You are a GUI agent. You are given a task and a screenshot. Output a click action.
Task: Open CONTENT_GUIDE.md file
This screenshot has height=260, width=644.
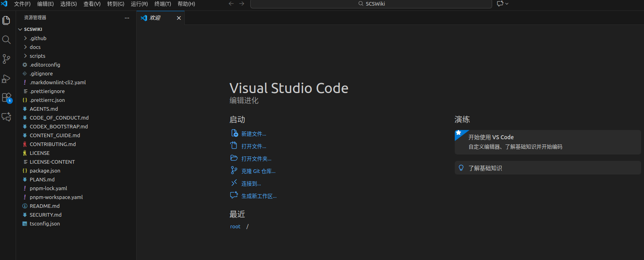click(x=76, y=135)
